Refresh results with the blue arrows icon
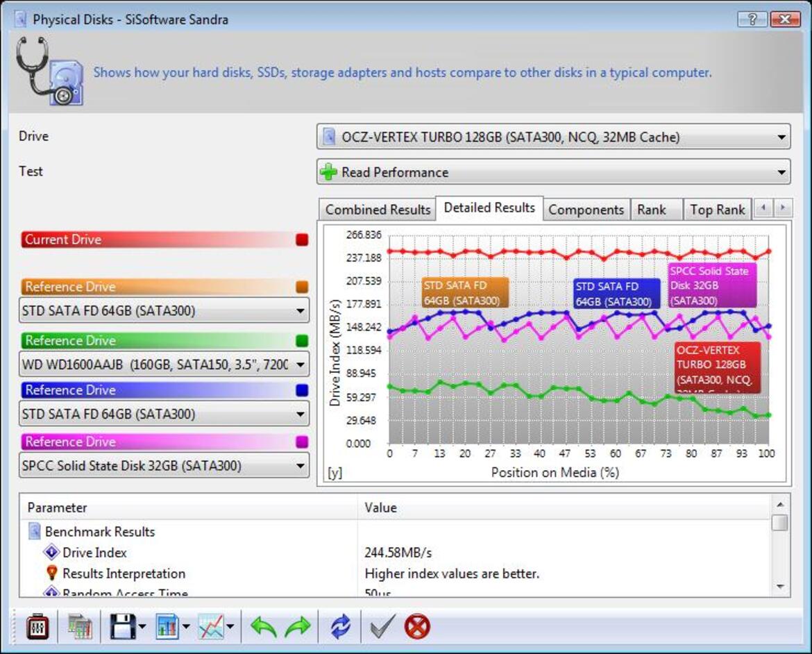Screen dimensions: 812x654 pos(340,627)
